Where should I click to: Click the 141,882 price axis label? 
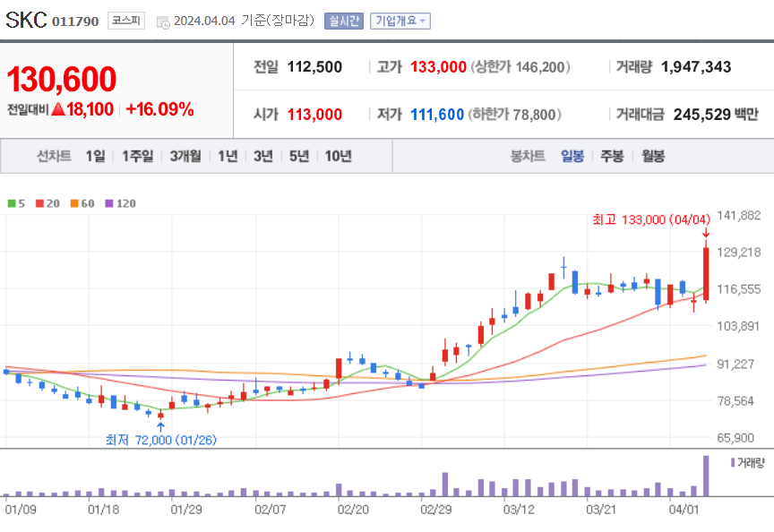tap(739, 215)
